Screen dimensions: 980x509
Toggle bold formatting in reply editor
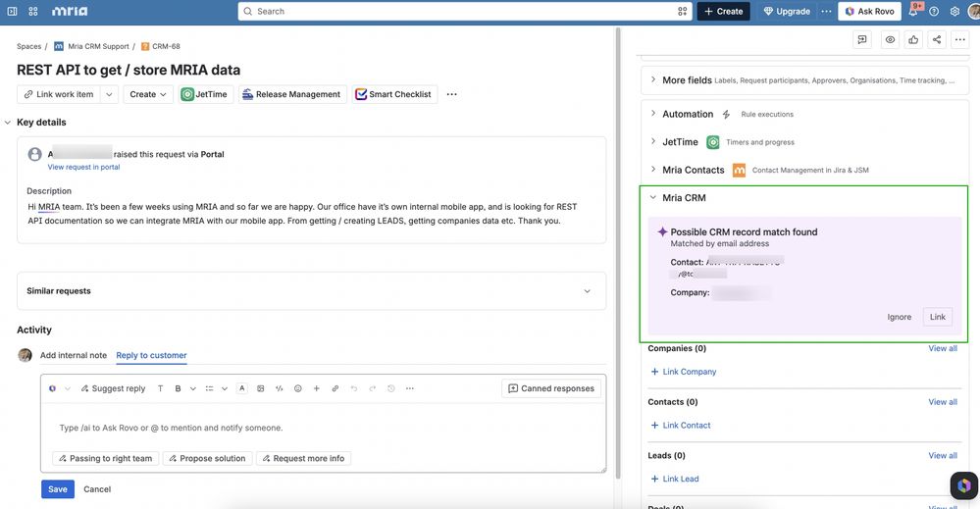(179, 388)
